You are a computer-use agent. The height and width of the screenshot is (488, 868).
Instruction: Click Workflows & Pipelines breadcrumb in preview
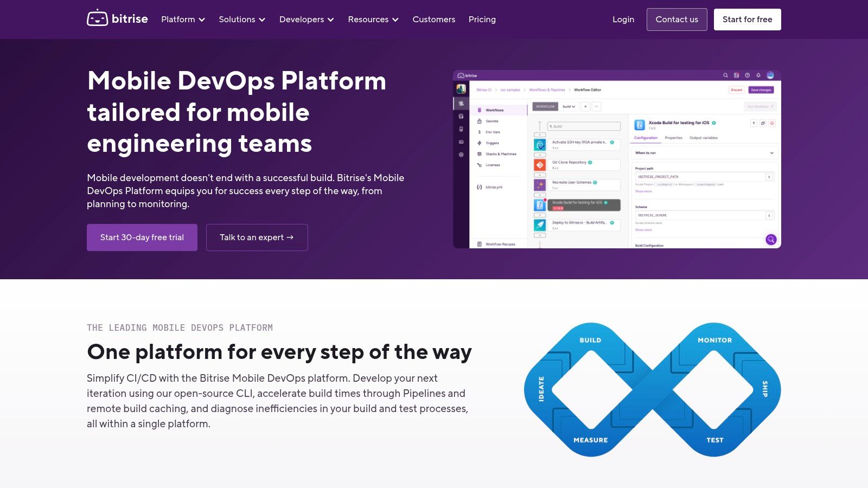(x=547, y=90)
